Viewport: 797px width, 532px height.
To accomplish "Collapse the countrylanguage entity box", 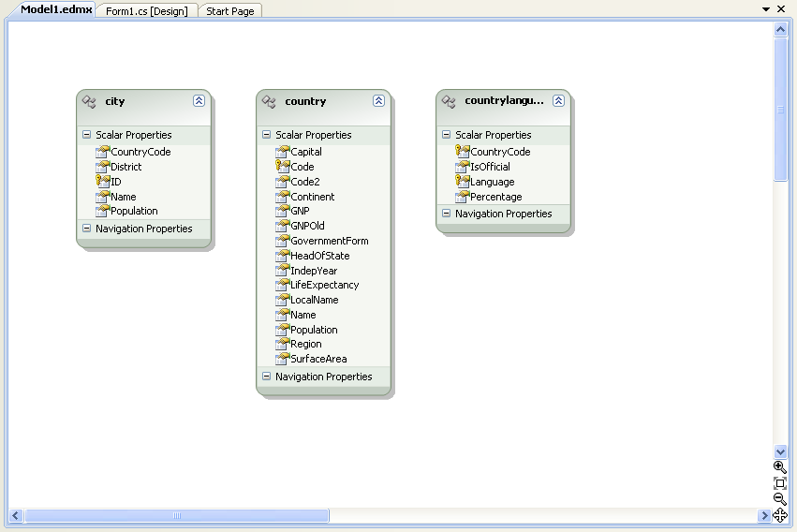I will tap(558, 101).
